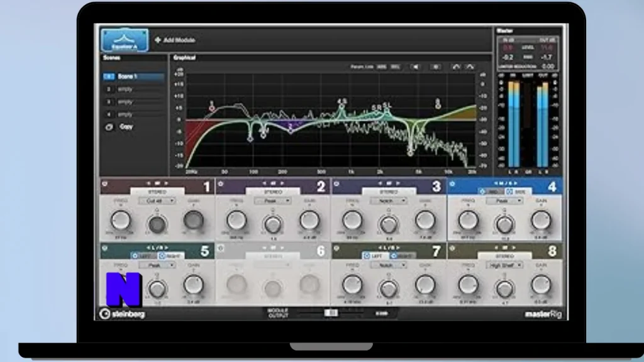
Task: Click band 5 L/R previous arrow
Action: (148, 248)
